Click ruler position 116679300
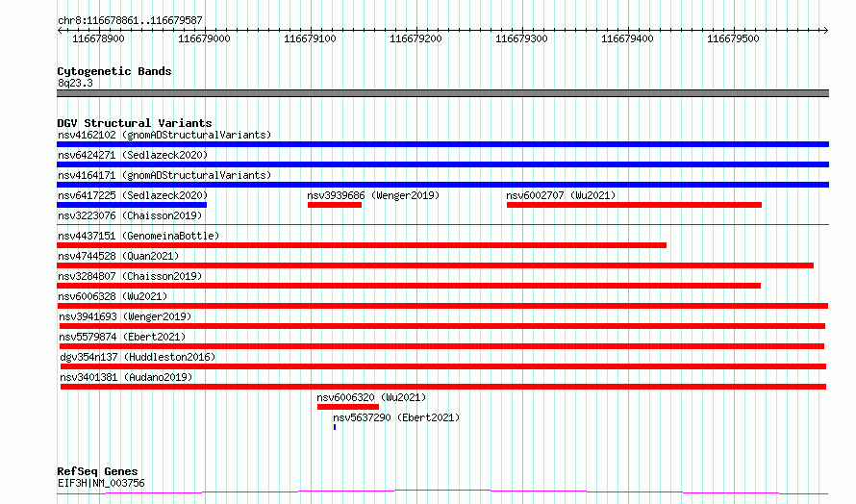Image resolution: width=856 pixels, height=504 pixels. [x=521, y=38]
